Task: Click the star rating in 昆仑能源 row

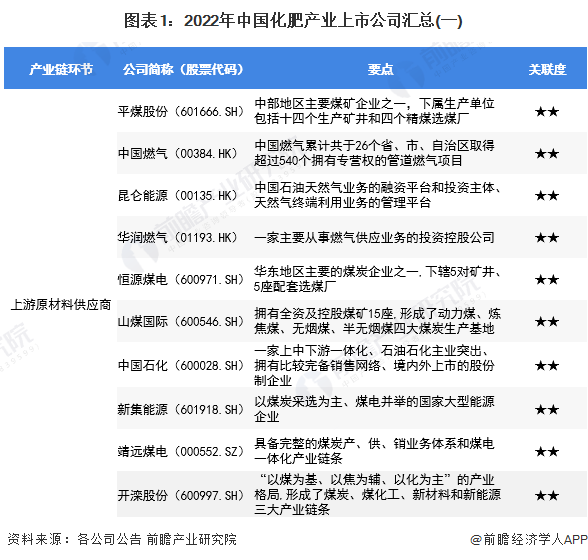Action: click(x=547, y=195)
